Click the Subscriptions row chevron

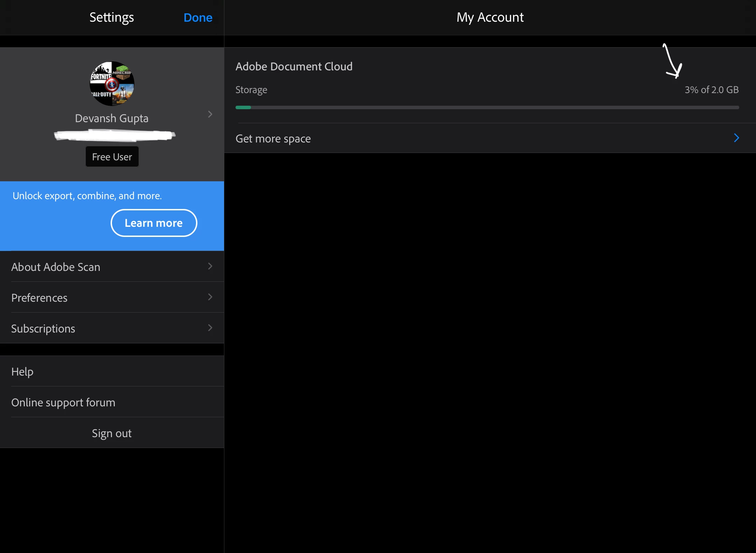[210, 328]
